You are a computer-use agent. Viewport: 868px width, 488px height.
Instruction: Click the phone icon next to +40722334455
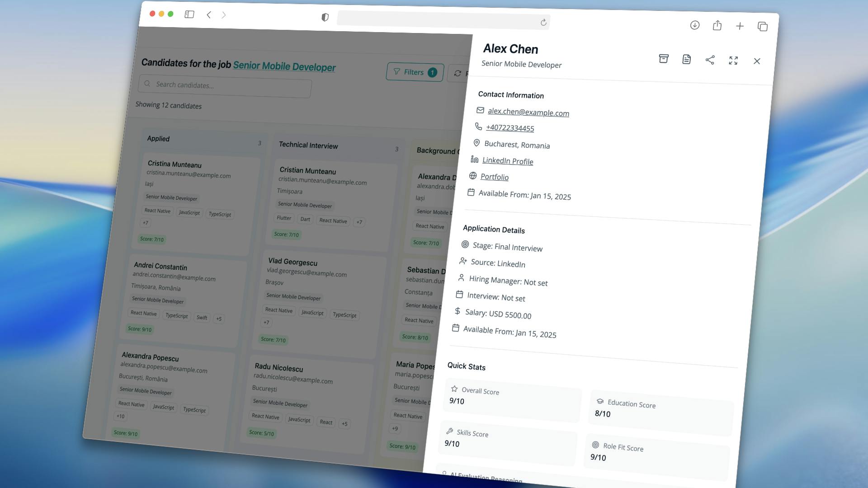pos(478,127)
